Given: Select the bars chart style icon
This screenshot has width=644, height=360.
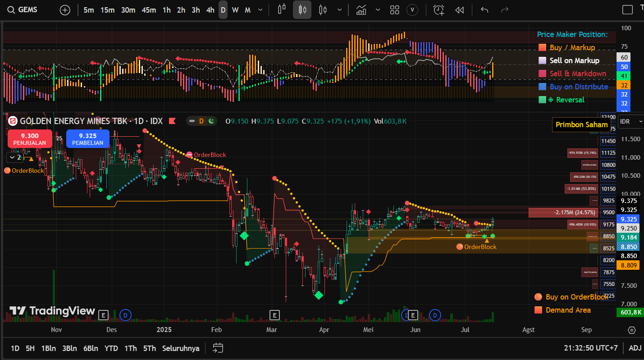Looking at the screenshot, I should [282, 9].
